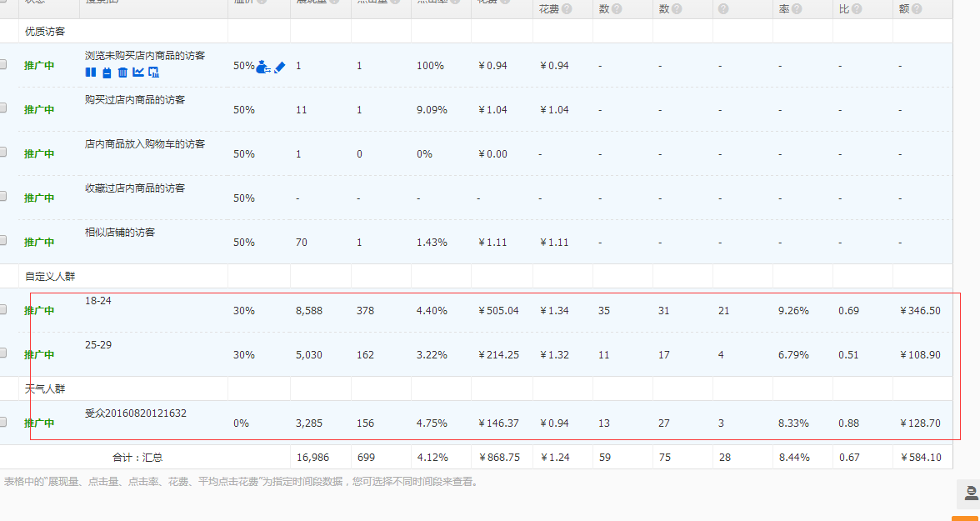The height and width of the screenshot is (521, 980).
Task: Tick checkbox for the 18-24 audience row
Action: pyautogui.click(x=2, y=309)
